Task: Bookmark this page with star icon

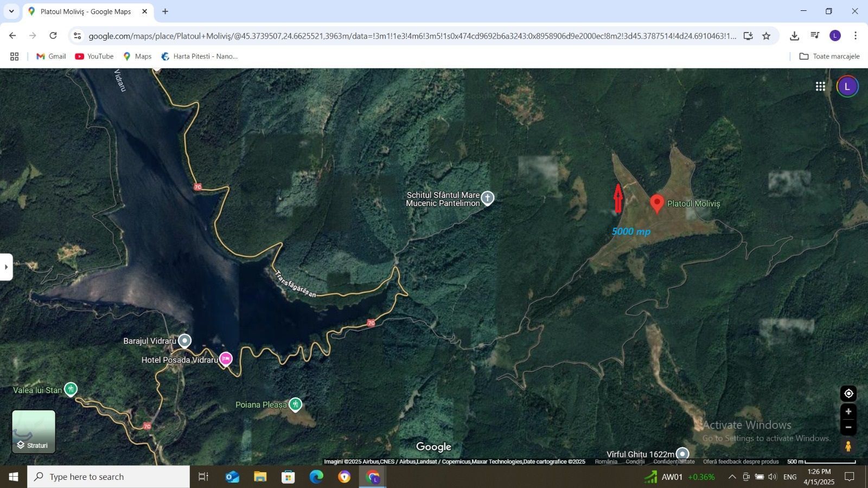Action: [x=766, y=36]
